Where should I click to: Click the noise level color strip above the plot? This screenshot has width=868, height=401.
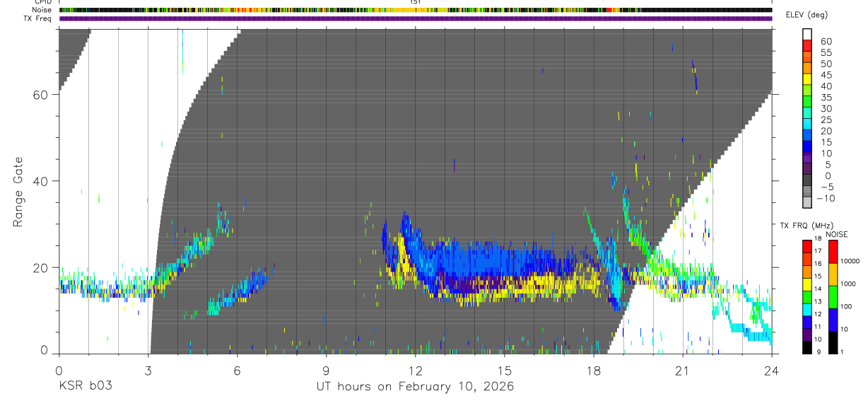click(416, 10)
